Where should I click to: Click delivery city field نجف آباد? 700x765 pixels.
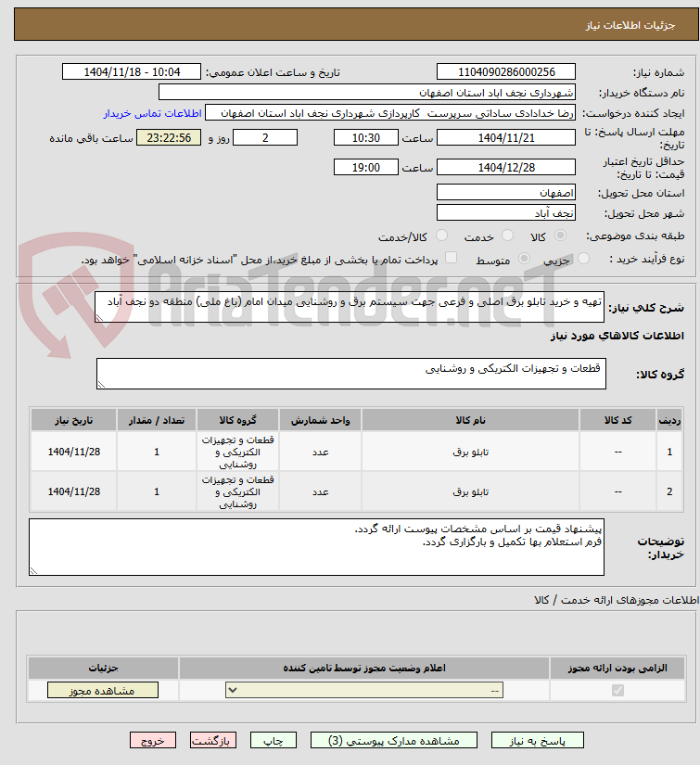point(506,212)
